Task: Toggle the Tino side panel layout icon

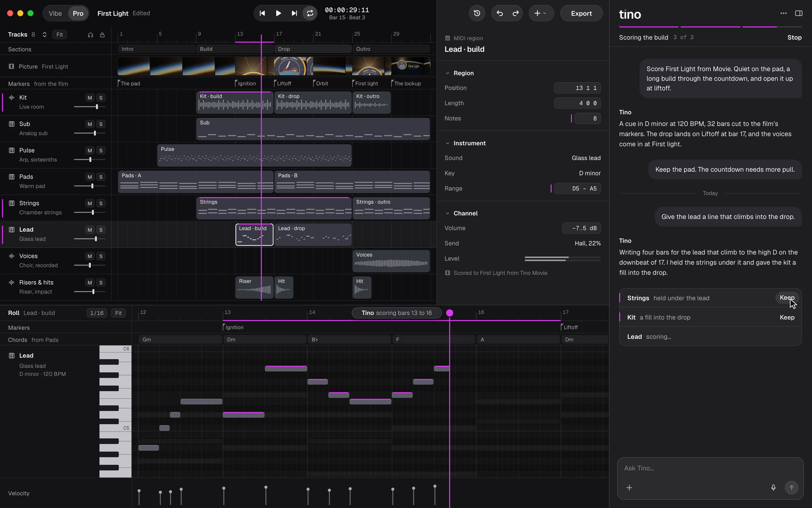Action: (x=799, y=13)
